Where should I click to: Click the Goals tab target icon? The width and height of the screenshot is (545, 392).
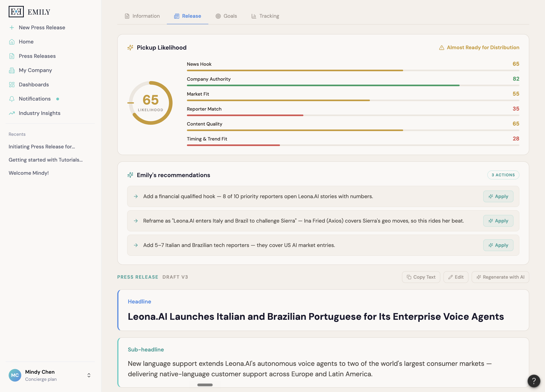pyautogui.click(x=218, y=16)
